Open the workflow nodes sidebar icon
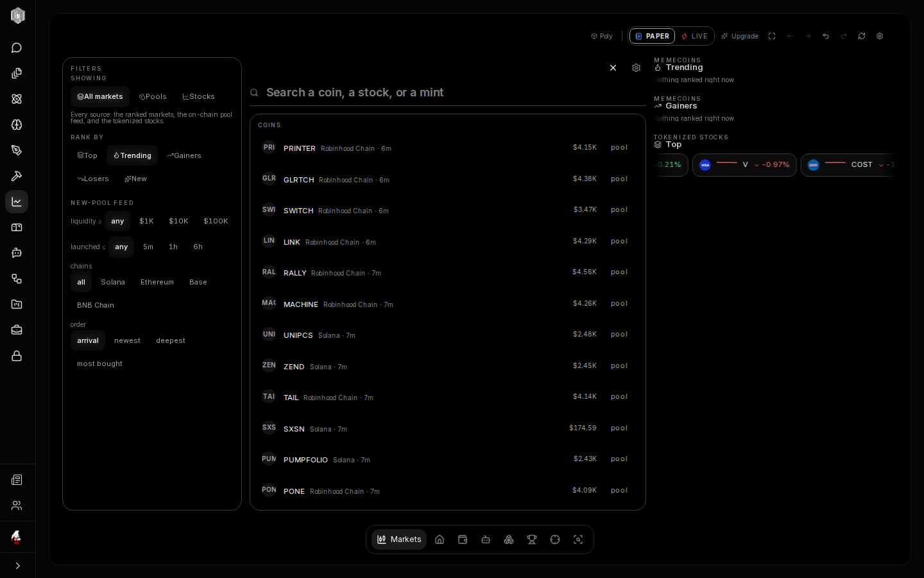924x578 pixels. click(17, 279)
